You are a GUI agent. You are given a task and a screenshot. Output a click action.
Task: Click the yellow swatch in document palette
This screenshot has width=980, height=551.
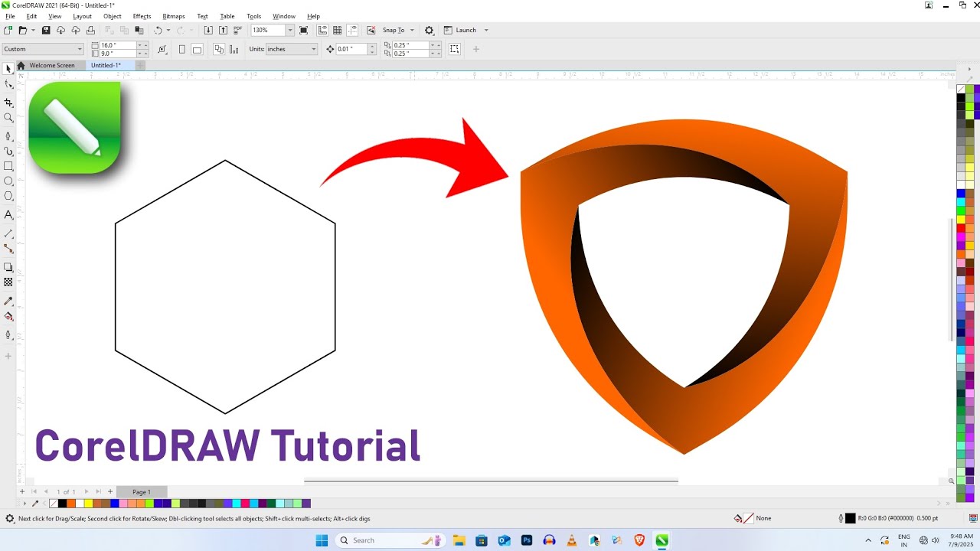(x=88, y=504)
